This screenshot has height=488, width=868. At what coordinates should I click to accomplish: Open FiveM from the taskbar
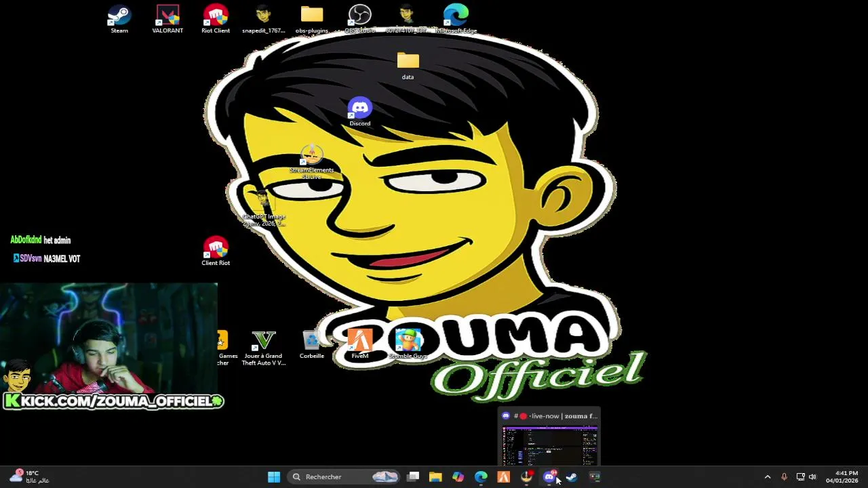point(504,477)
